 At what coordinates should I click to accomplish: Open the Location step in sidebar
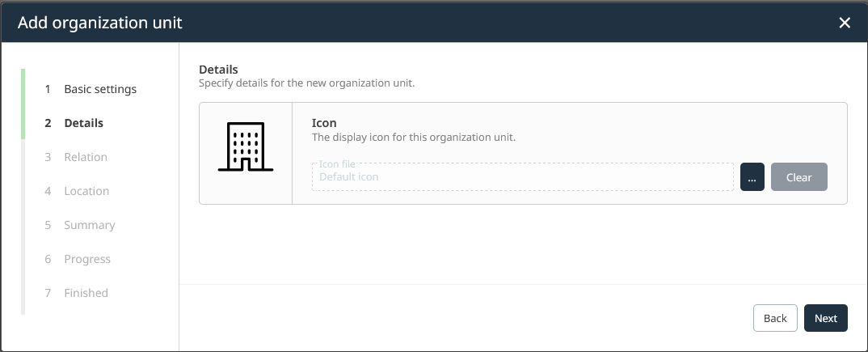(x=86, y=191)
